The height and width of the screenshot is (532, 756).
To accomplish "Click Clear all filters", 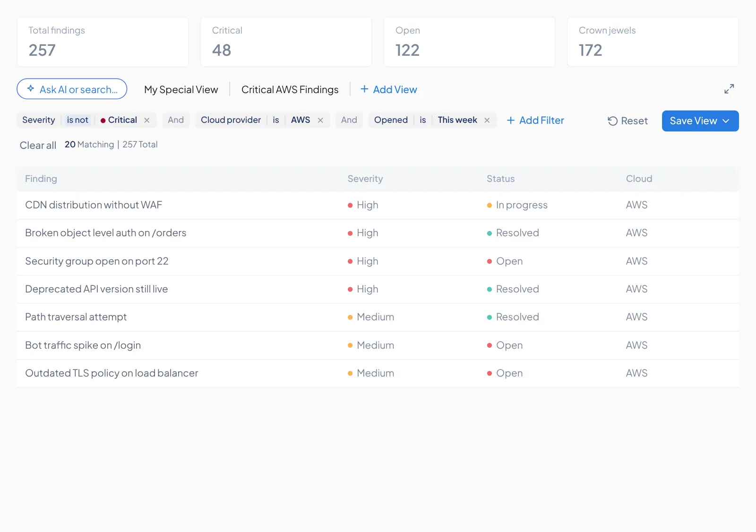I will coord(38,145).
